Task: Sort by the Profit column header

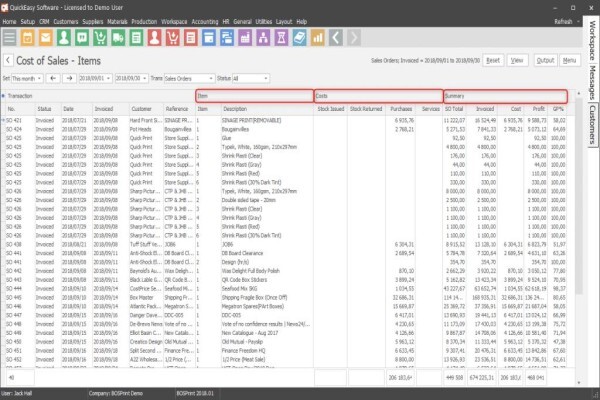Action: [536, 109]
